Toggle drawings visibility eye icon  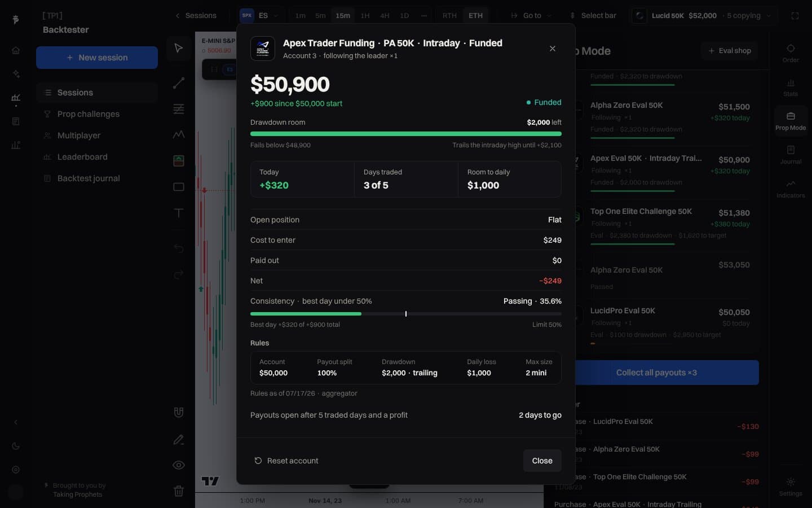(179, 465)
